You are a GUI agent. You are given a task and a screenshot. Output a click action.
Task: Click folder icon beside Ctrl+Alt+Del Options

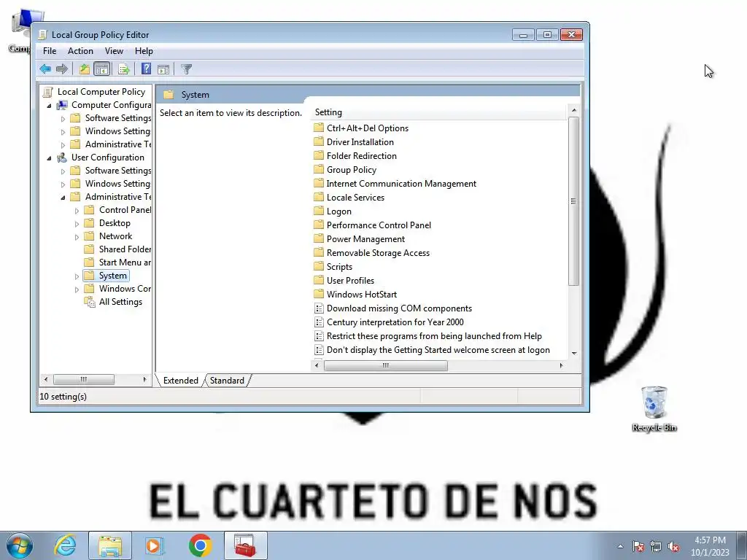click(319, 128)
